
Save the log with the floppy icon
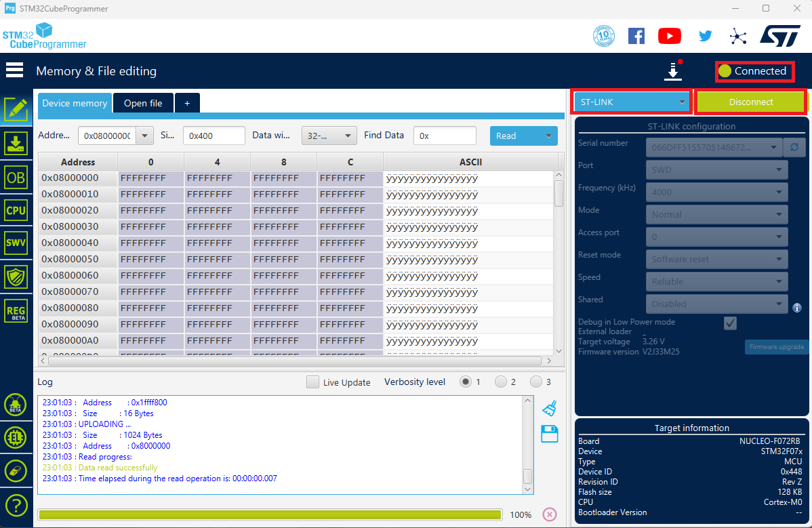coord(550,434)
